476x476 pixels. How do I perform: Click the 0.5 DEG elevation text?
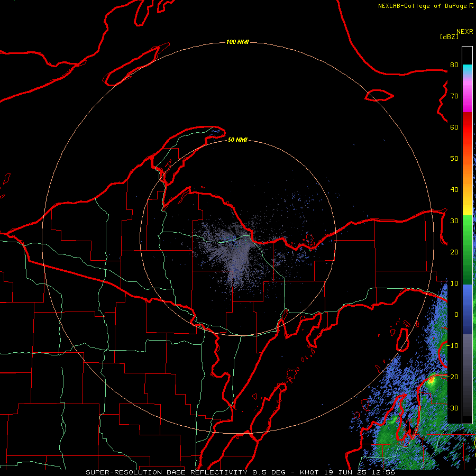click(x=272, y=472)
